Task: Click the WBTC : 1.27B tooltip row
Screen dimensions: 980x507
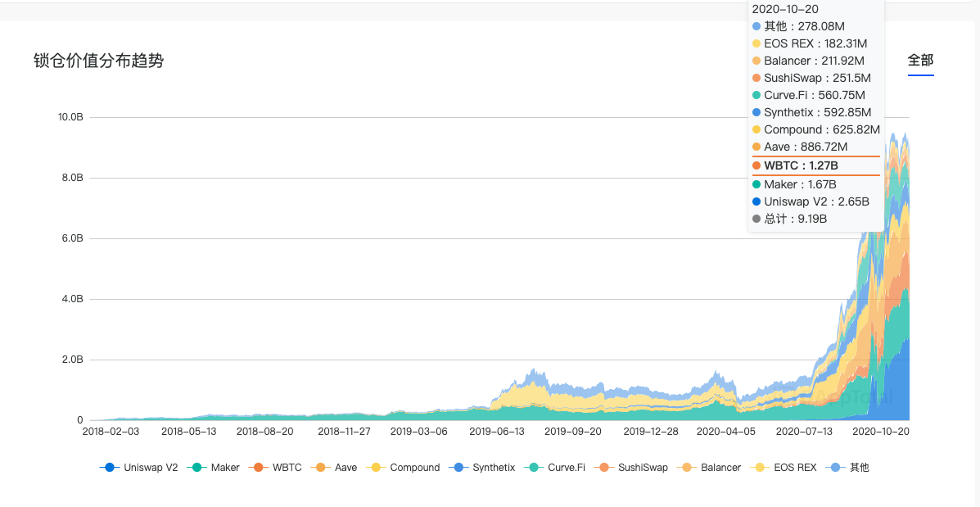Action: tap(815, 165)
